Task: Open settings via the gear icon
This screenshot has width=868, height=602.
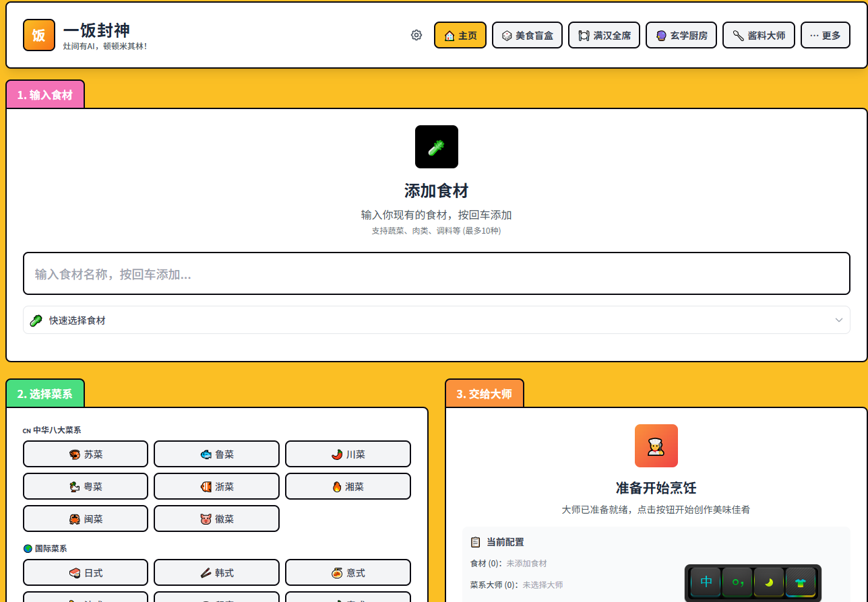Action: (x=416, y=35)
